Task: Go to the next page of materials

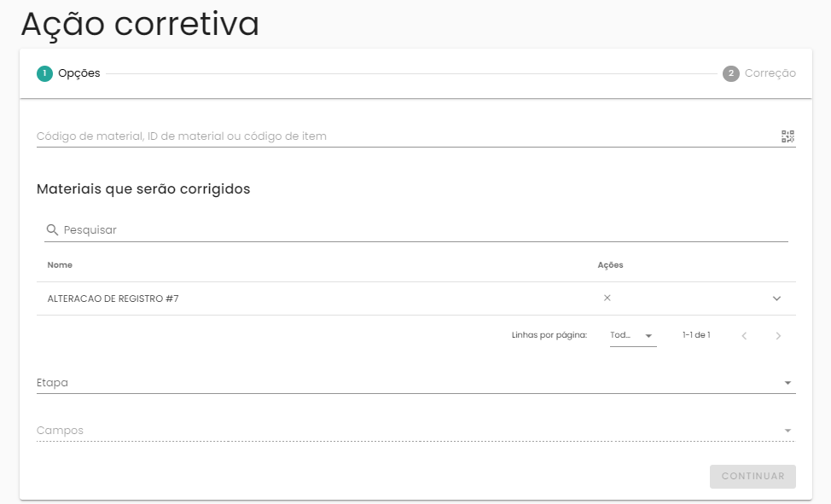Action: 778,336
